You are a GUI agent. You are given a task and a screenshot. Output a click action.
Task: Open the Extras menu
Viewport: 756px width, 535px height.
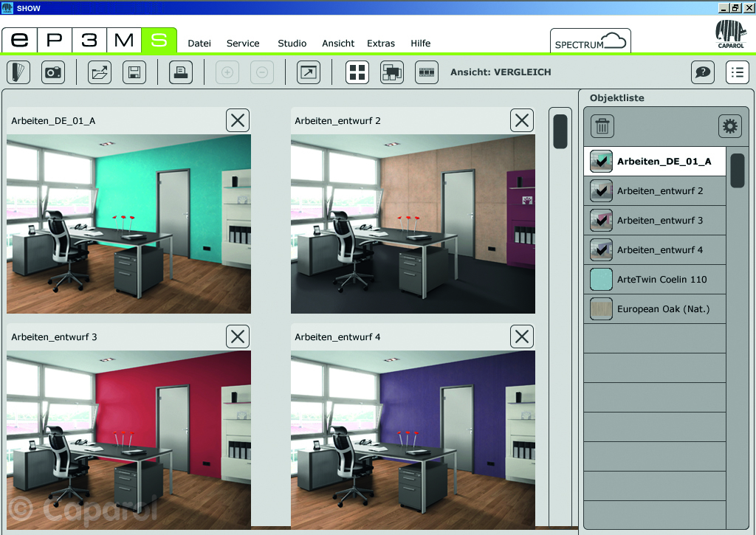381,44
